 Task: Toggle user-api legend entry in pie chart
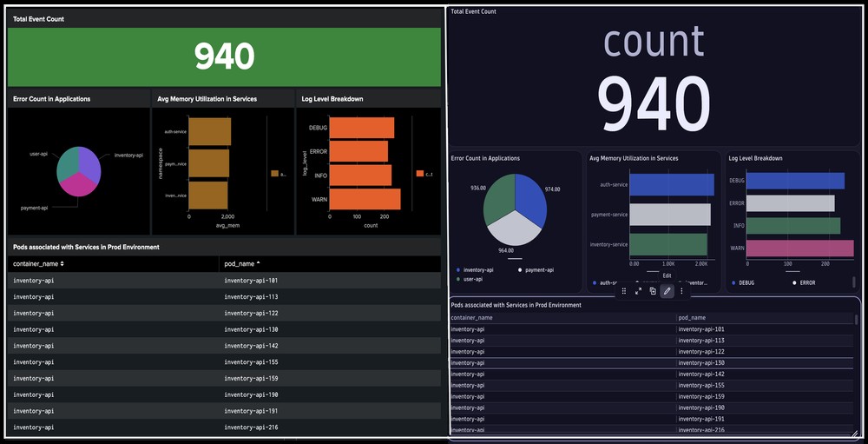472,279
